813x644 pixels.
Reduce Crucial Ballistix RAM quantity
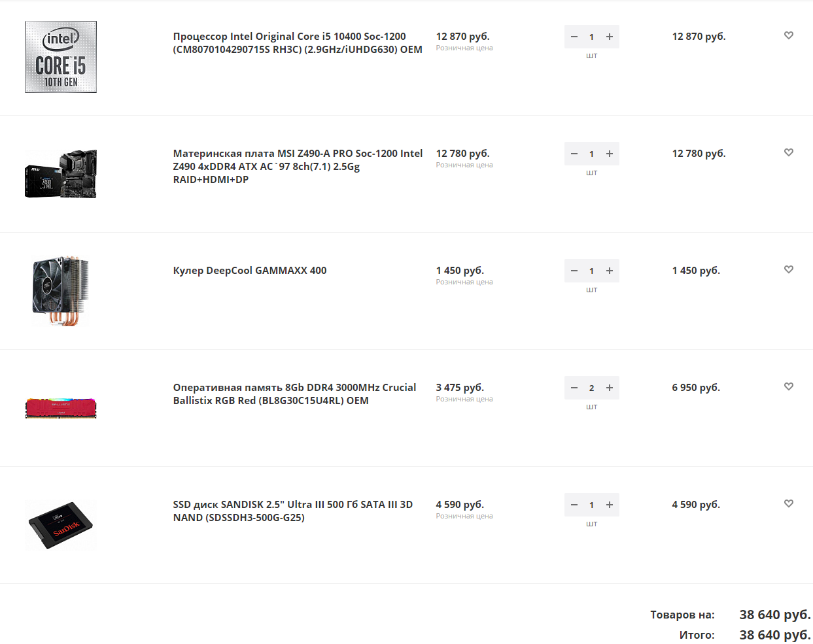click(x=574, y=388)
